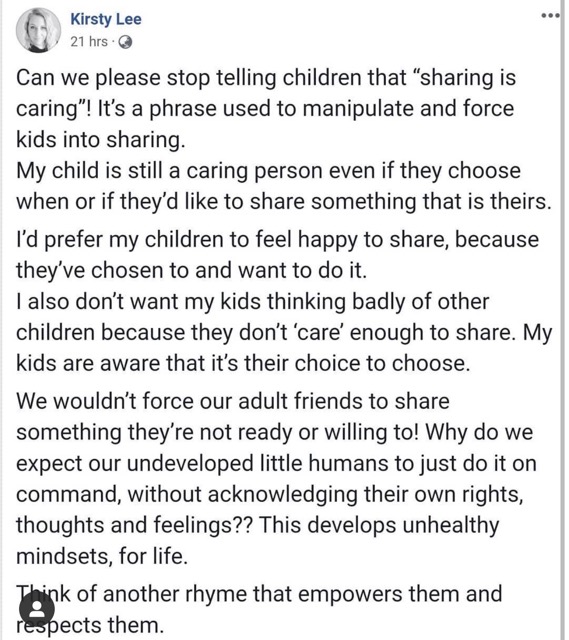The height and width of the screenshot is (640, 569).
Task: Click the line starting "when or if they'd like"
Action: pyautogui.click(x=284, y=202)
